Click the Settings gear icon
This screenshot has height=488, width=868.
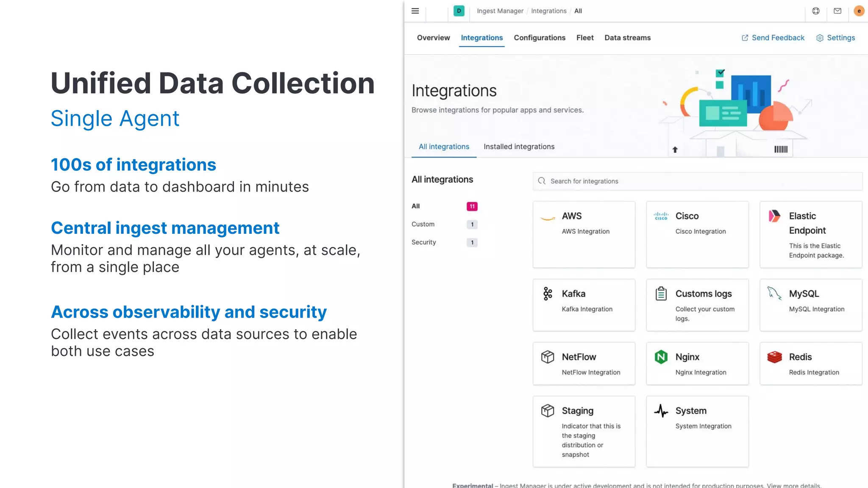point(820,38)
